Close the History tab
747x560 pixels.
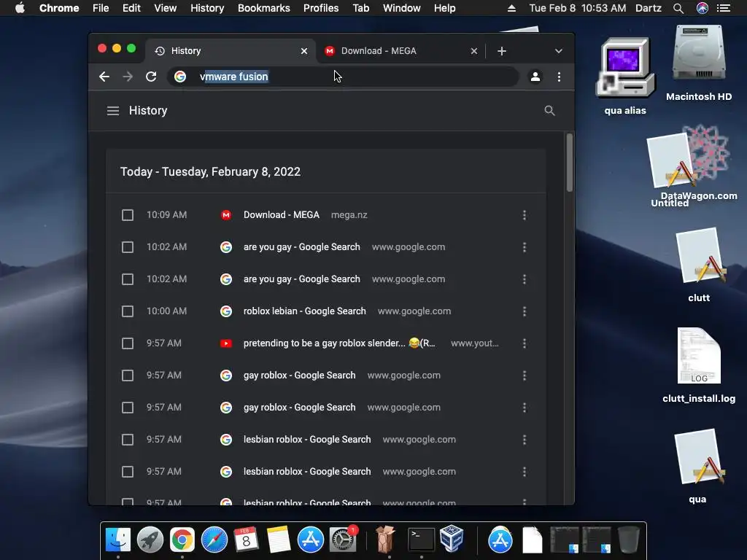(x=304, y=51)
